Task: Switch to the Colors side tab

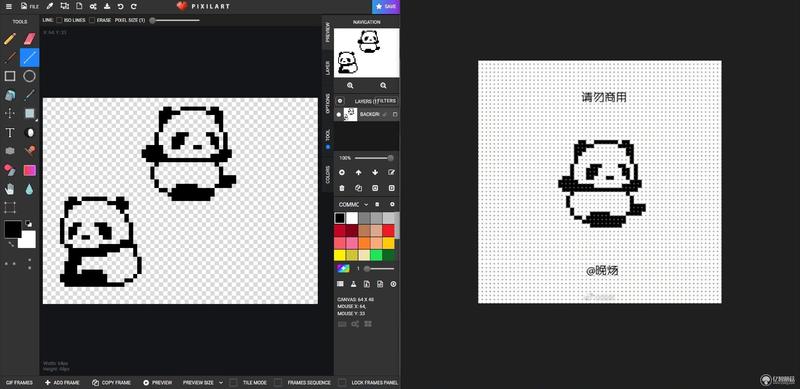Action: click(328, 175)
